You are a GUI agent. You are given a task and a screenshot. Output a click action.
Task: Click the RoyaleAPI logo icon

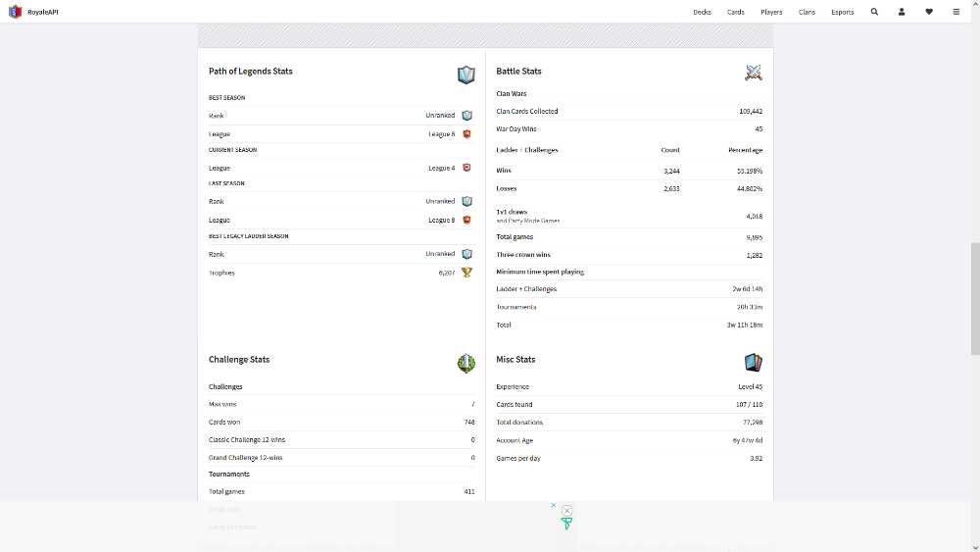coord(15,11)
